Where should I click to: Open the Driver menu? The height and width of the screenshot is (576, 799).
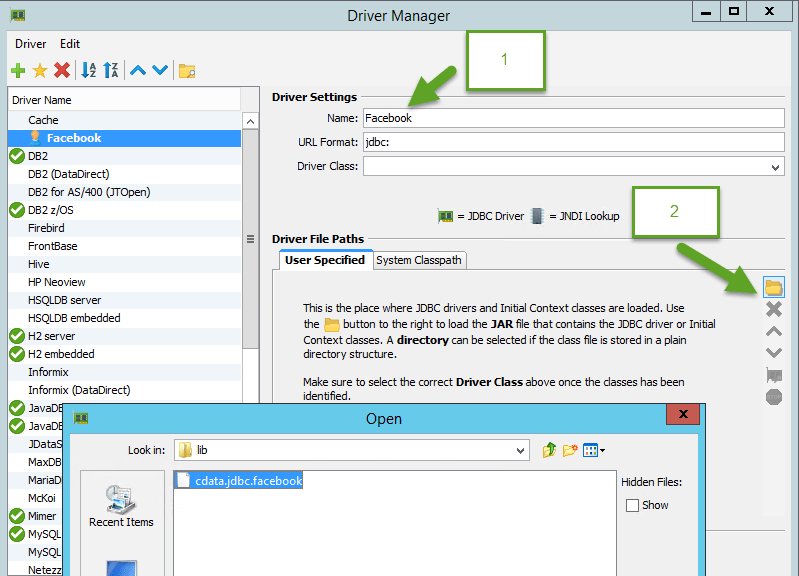[x=31, y=44]
